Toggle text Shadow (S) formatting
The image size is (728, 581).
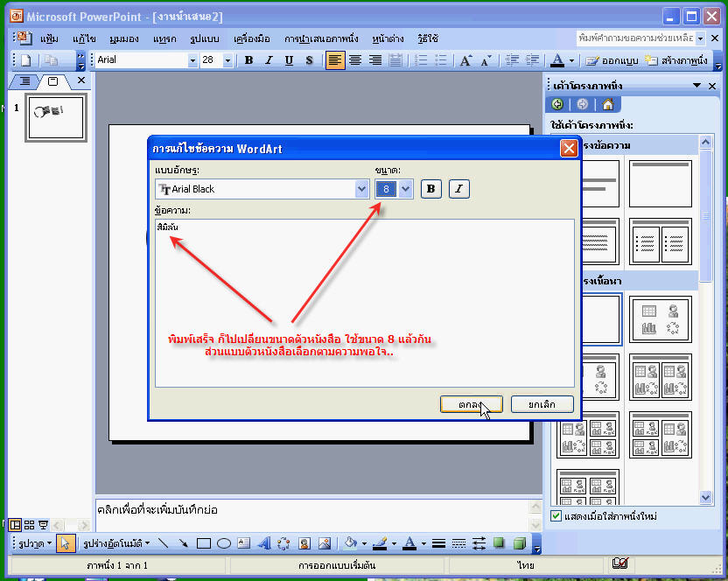pyautogui.click(x=309, y=60)
